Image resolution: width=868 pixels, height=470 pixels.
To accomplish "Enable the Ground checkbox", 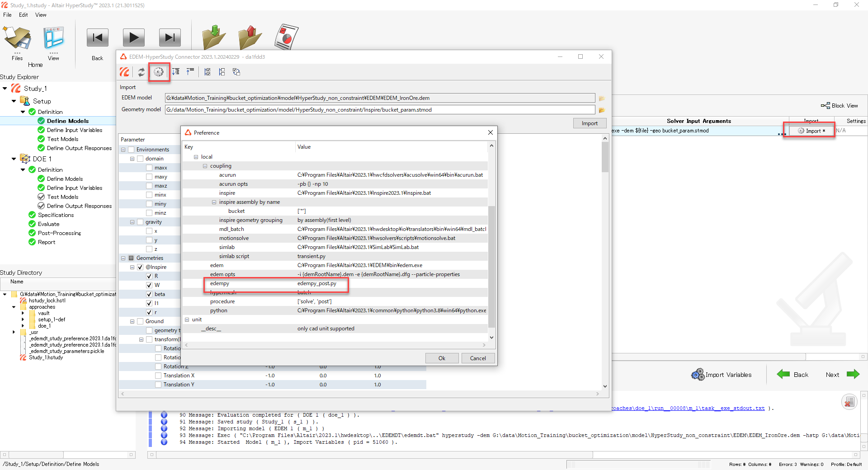I will 140,321.
